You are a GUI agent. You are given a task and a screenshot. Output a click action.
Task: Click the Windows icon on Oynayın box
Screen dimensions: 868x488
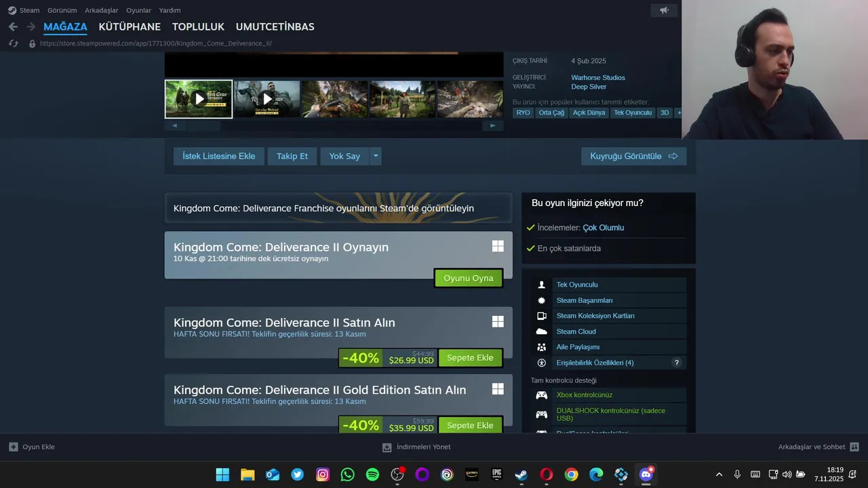tap(498, 247)
